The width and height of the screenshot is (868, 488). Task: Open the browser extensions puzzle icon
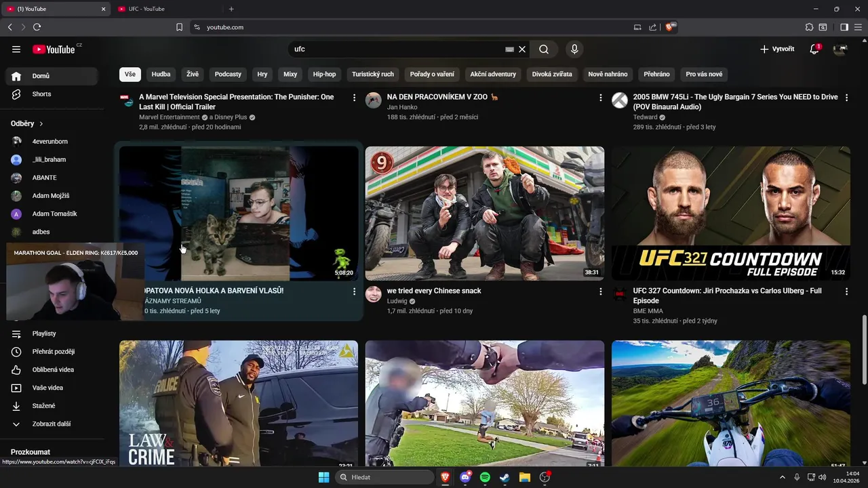point(809,27)
